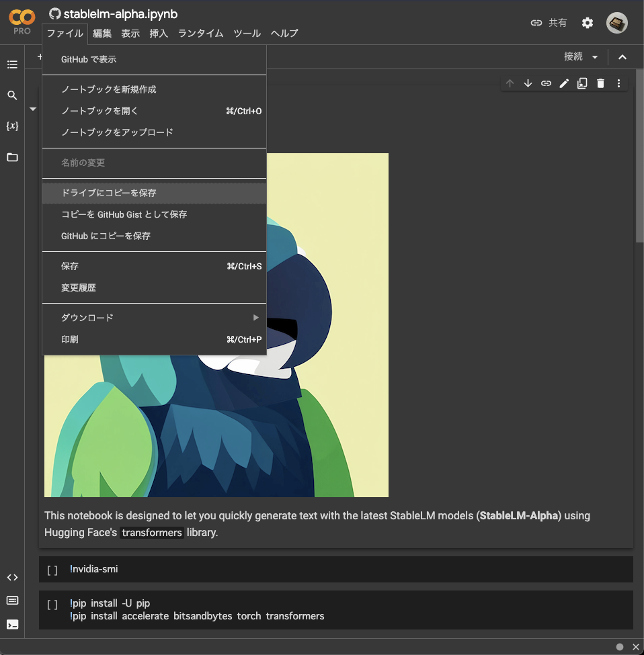Open the 表示 menu
Image resolution: width=644 pixels, height=655 pixels.
130,34
